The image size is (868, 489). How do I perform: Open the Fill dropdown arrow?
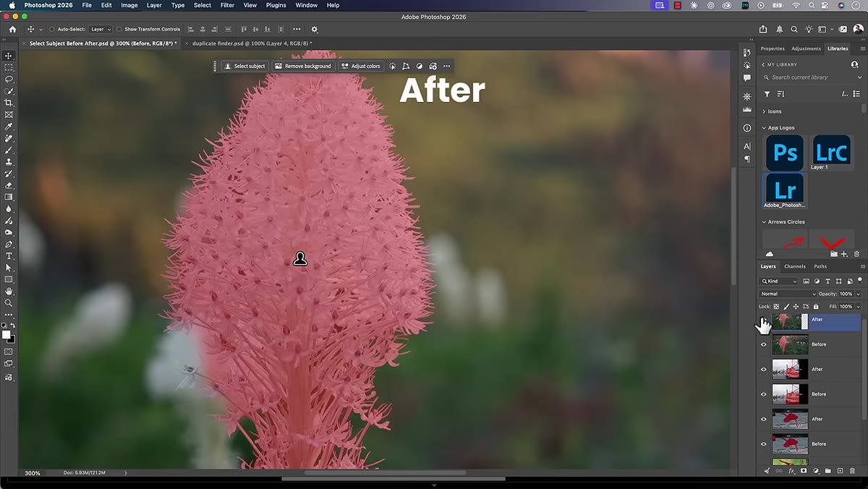point(858,307)
